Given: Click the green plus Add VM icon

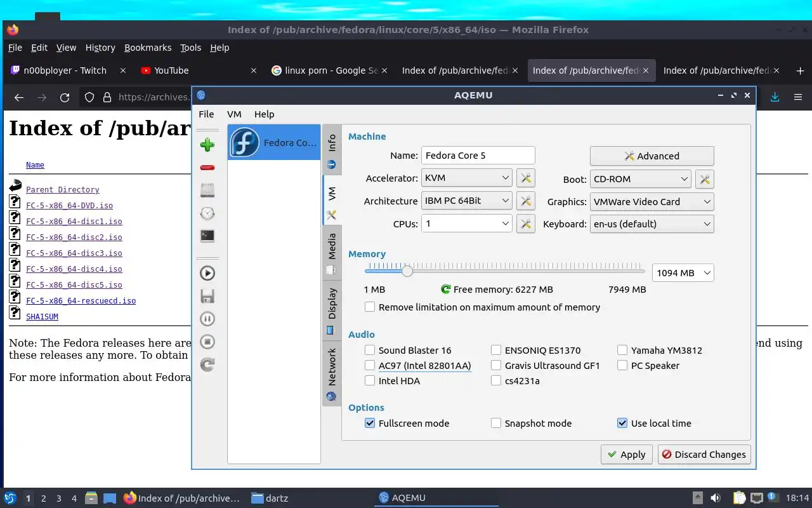Looking at the screenshot, I should click(207, 145).
